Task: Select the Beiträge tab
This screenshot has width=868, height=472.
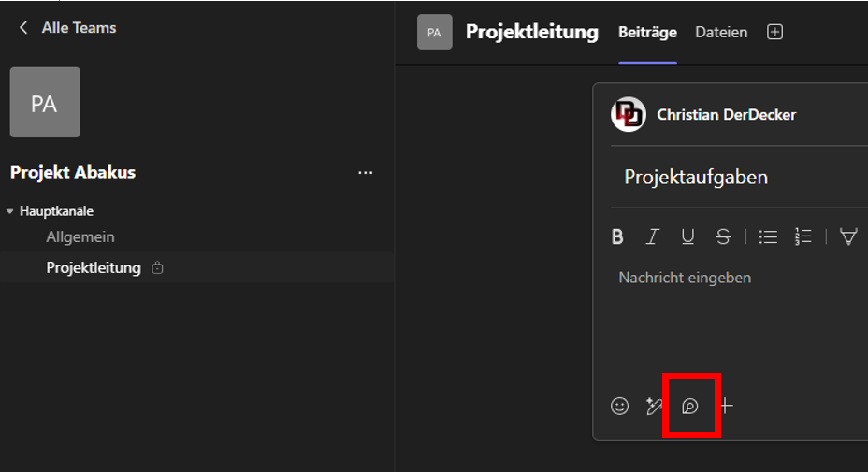Action: point(647,32)
